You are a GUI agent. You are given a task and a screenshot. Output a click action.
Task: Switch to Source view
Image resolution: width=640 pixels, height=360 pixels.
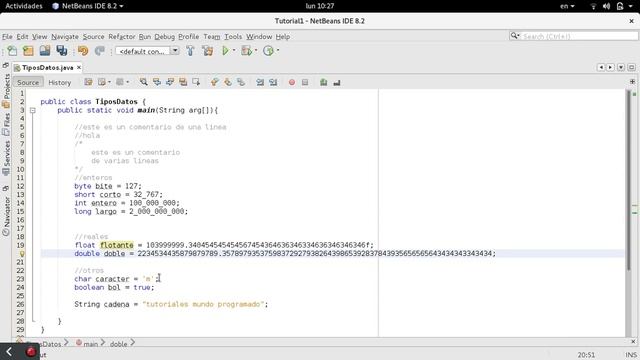(28, 82)
